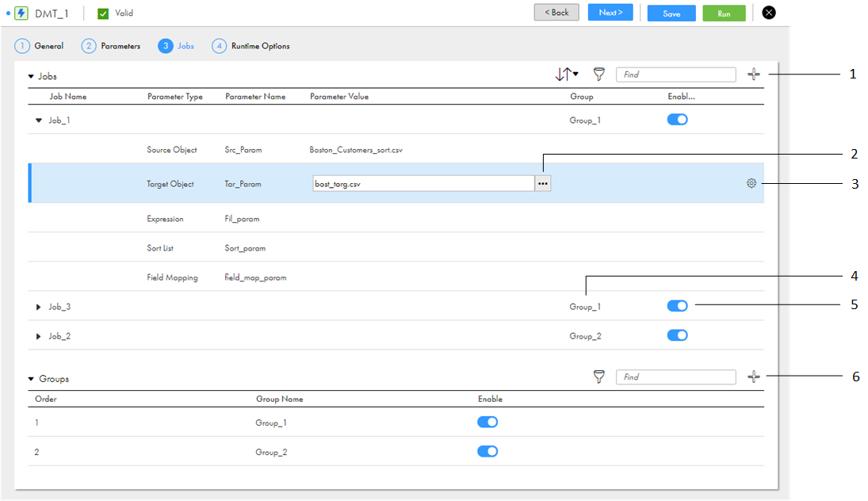The height and width of the screenshot is (501, 868).
Task: Close the task with the X button
Action: 769,13
